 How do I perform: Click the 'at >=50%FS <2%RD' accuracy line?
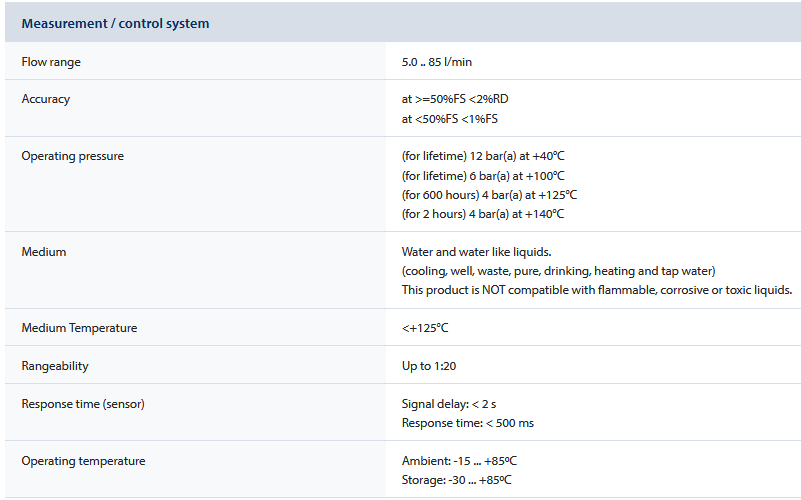coord(461,100)
